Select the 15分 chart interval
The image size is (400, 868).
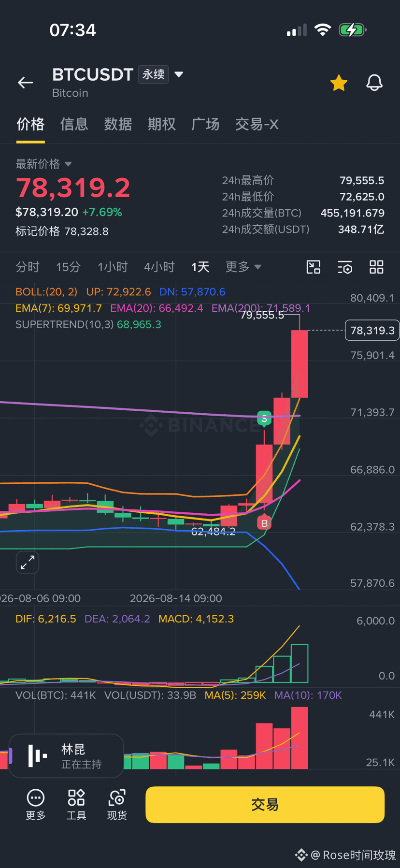[68, 267]
